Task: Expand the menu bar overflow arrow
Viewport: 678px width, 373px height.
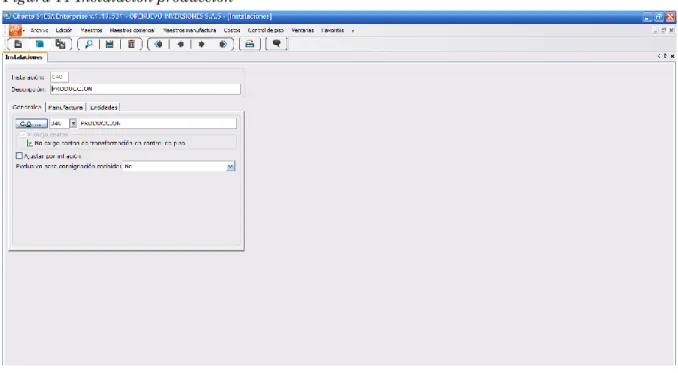Action: pyautogui.click(x=353, y=31)
